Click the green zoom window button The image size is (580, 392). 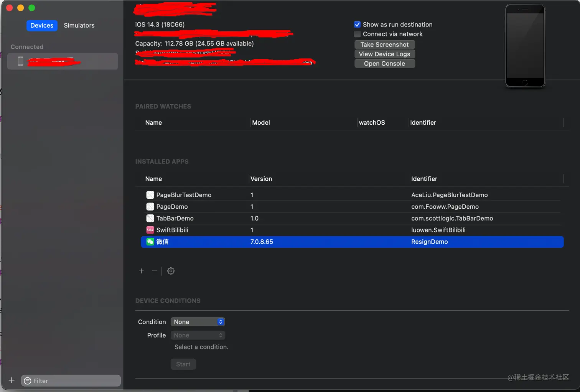click(32, 8)
